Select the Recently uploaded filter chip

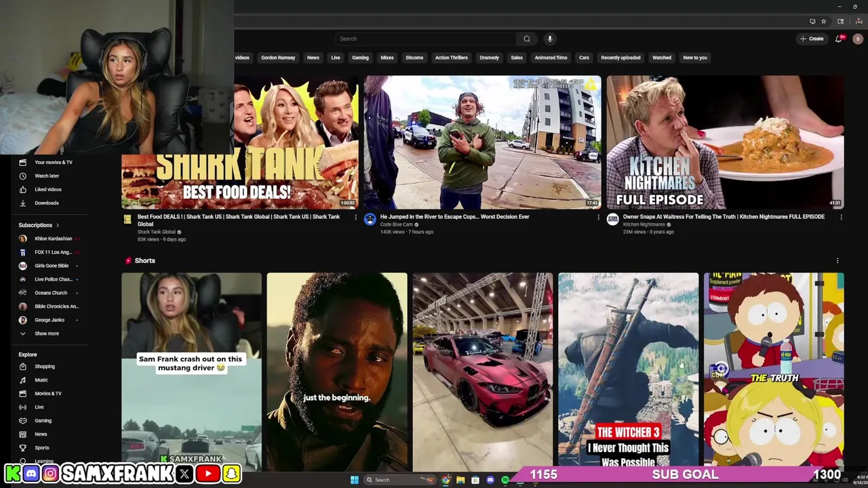(620, 58)
